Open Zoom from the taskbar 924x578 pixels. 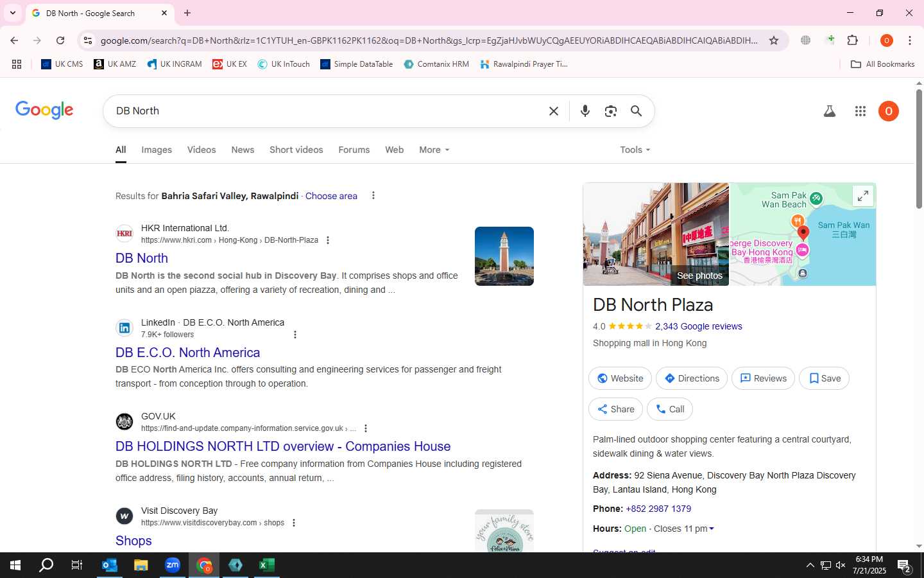tap(173, 565)
